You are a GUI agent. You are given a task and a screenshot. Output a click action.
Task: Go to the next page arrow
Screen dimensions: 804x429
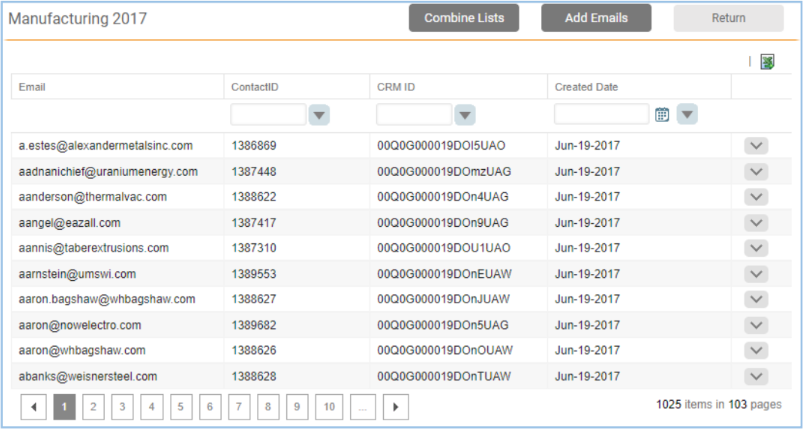tap(397, 406)
